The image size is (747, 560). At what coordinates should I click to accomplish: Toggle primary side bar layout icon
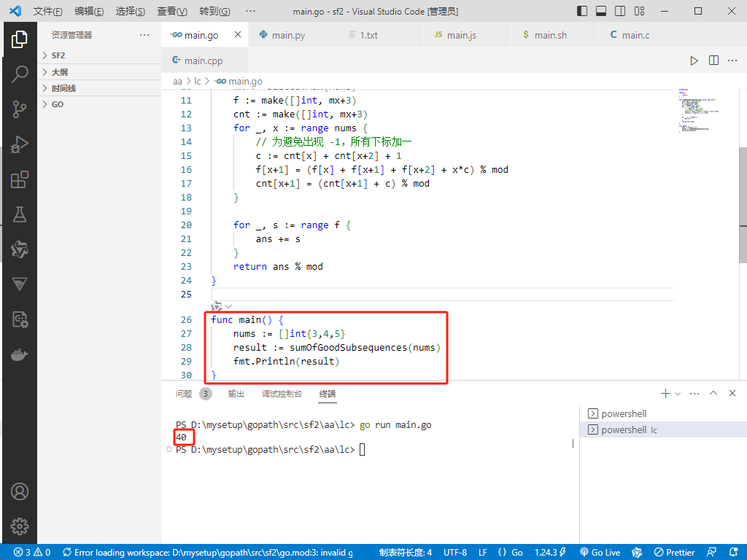click(582, 11)
